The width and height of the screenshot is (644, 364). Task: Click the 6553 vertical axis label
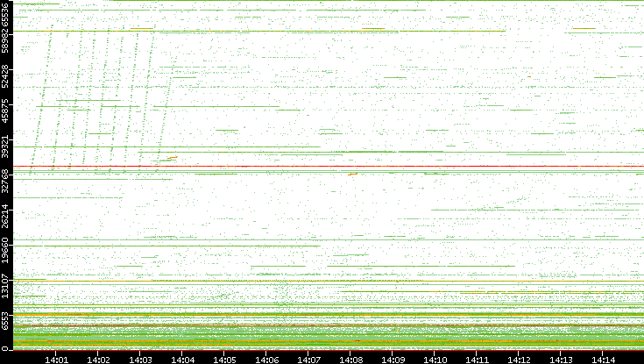tap(7, 320)
